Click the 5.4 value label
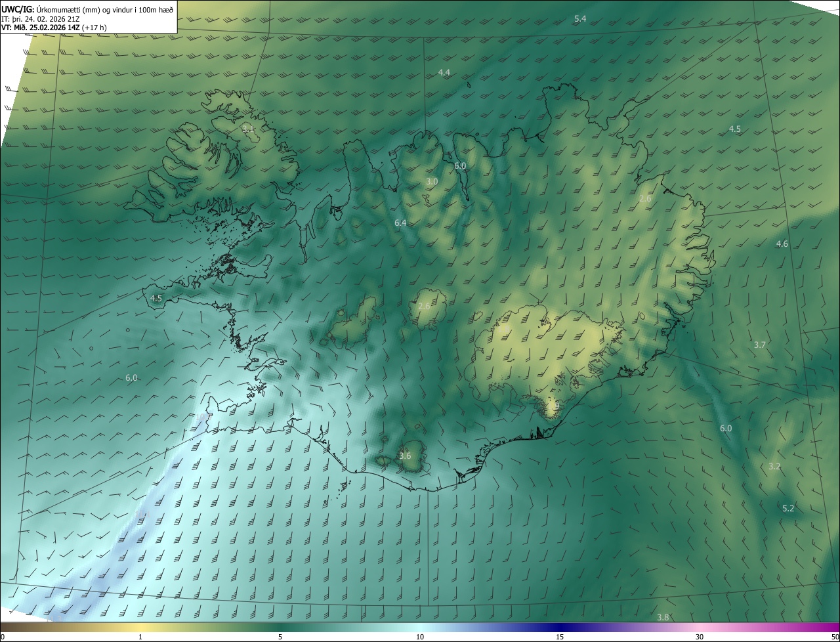This screenshot has height=642, width=840. tap(580, 19)
